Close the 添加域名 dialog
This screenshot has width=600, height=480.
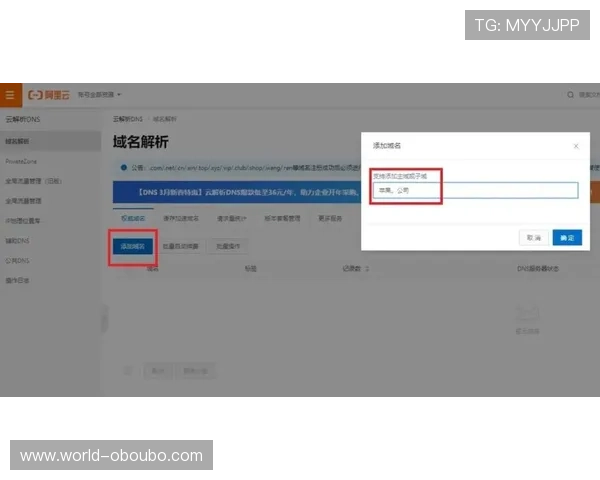point(576,146)
